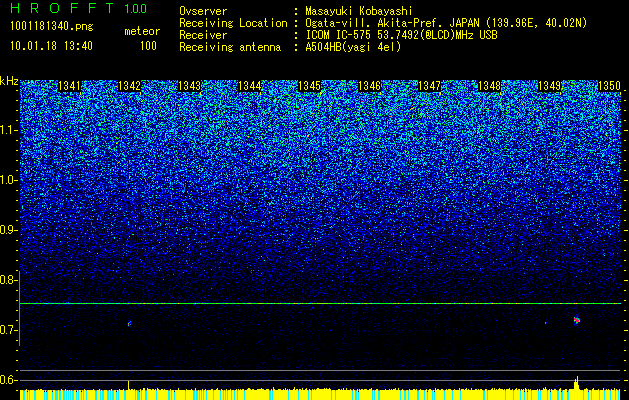This screenshot has height=400, width=629.
Task: Click the 1343 time marker
Action: 189,86
